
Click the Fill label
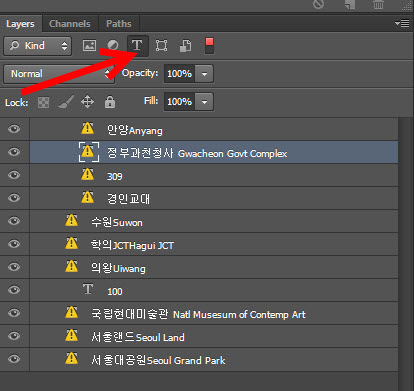pos(151,101)
